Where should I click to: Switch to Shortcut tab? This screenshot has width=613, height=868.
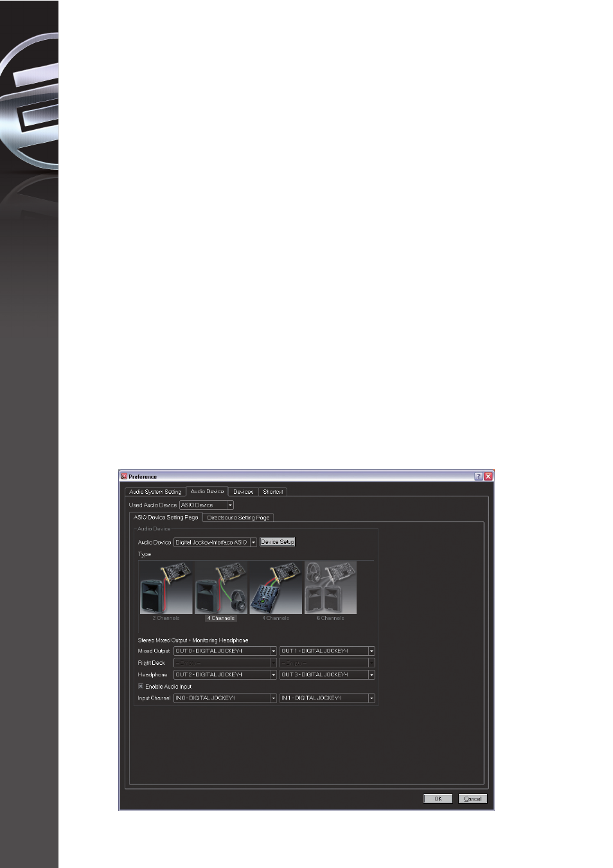tap(273, 492)
